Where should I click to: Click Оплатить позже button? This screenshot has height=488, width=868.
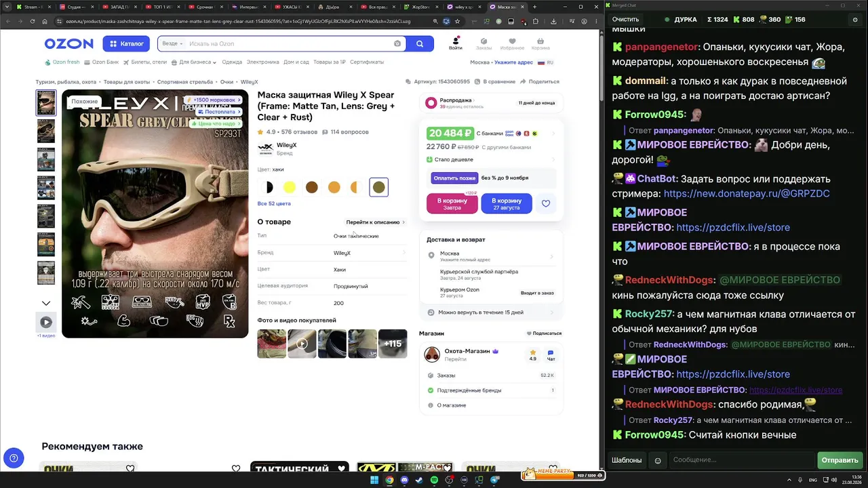coord(454,178)
